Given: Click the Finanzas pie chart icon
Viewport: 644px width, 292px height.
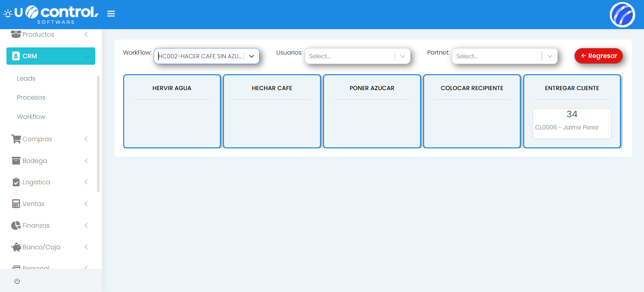Looking at the screenshot, I should tap(16, 225).
